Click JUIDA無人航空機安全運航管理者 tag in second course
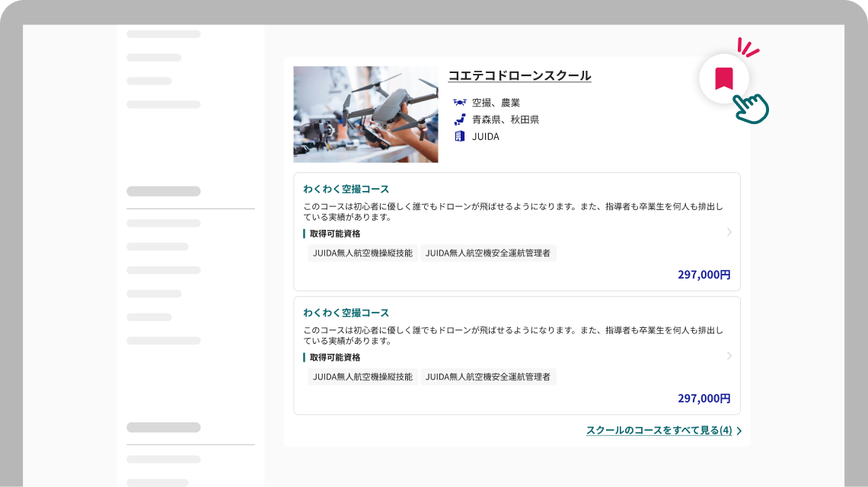Screen dimensions: 868x487 (x=488, y=377)
